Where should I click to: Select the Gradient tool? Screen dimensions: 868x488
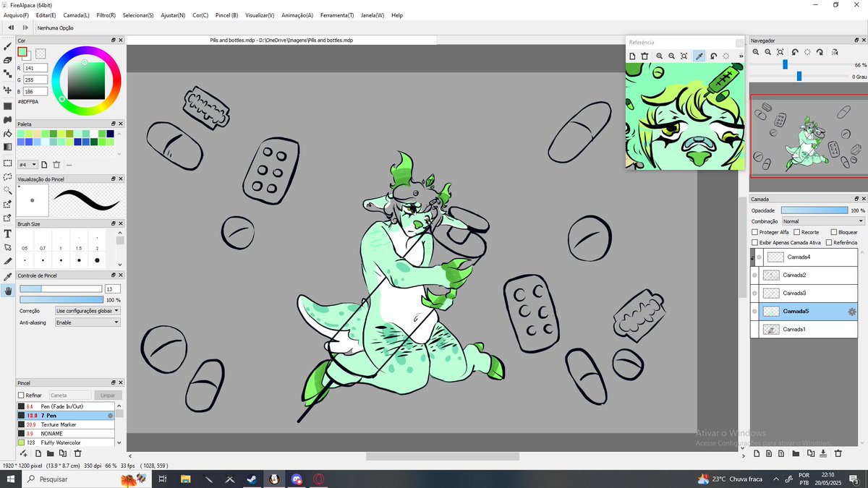[7, 147]
